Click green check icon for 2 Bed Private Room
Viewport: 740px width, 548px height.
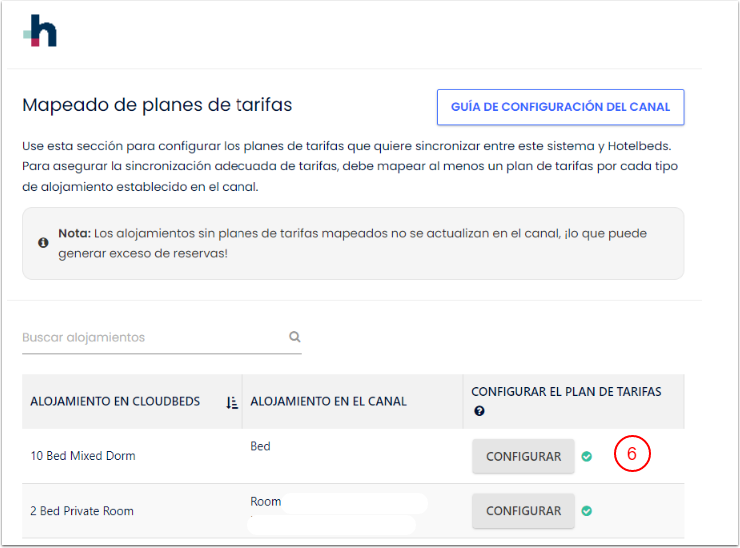pyautogui.click(x=587, y=511)
